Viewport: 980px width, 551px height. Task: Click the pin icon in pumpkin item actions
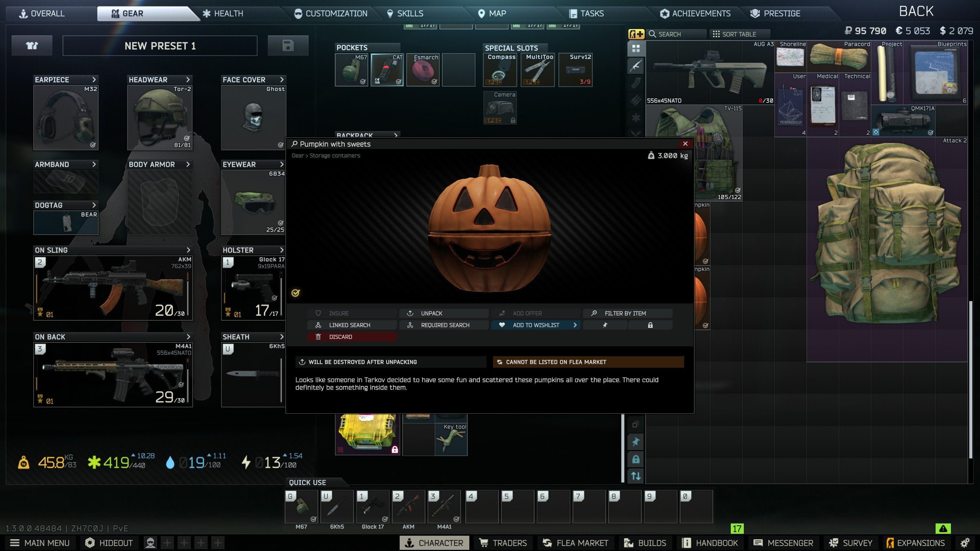605,325
